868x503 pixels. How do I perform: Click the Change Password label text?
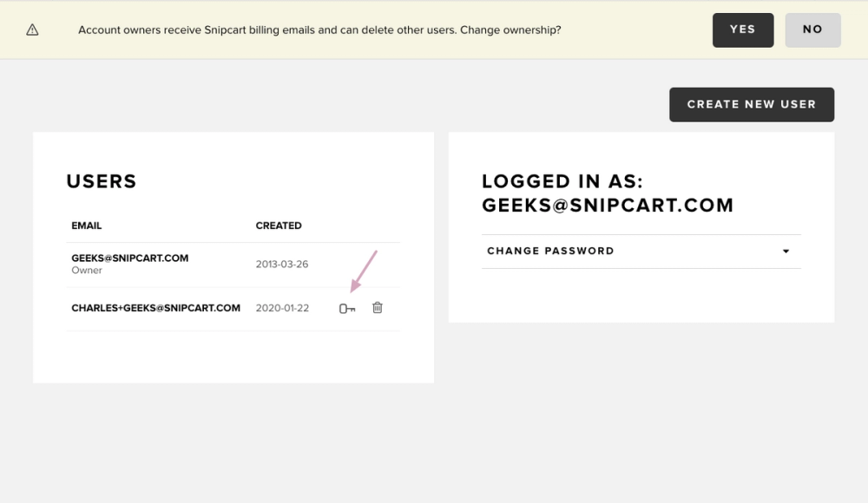[550, 251]
